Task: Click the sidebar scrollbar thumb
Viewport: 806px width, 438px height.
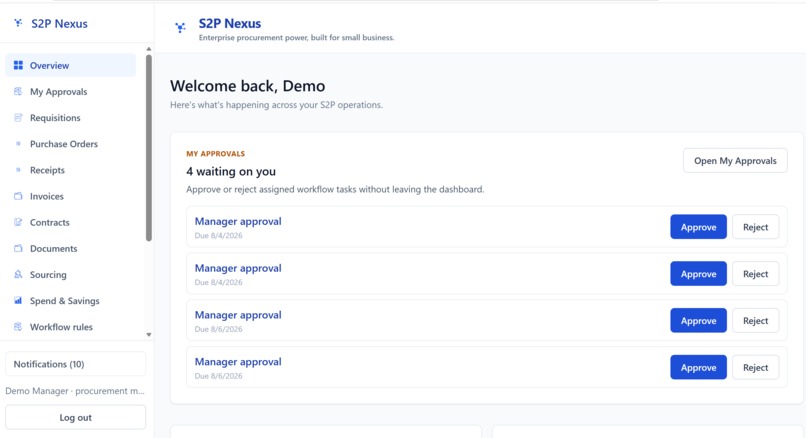Action: [149, 148]
